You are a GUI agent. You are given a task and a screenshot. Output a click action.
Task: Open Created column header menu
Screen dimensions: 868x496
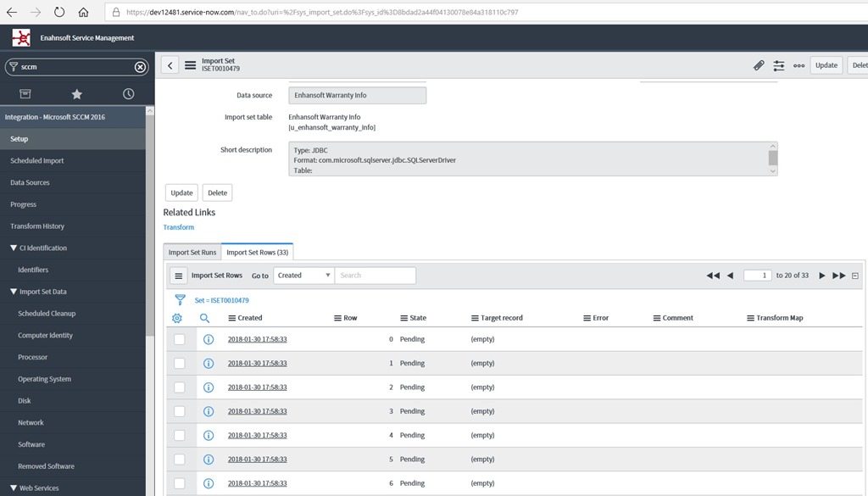(x=232, y=318)
